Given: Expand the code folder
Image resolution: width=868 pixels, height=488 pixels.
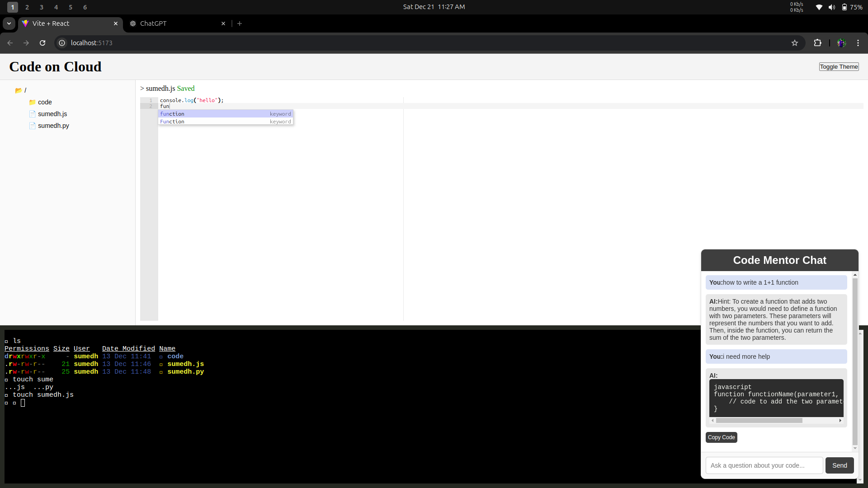Looking at the screenshot, I should 44,102.
